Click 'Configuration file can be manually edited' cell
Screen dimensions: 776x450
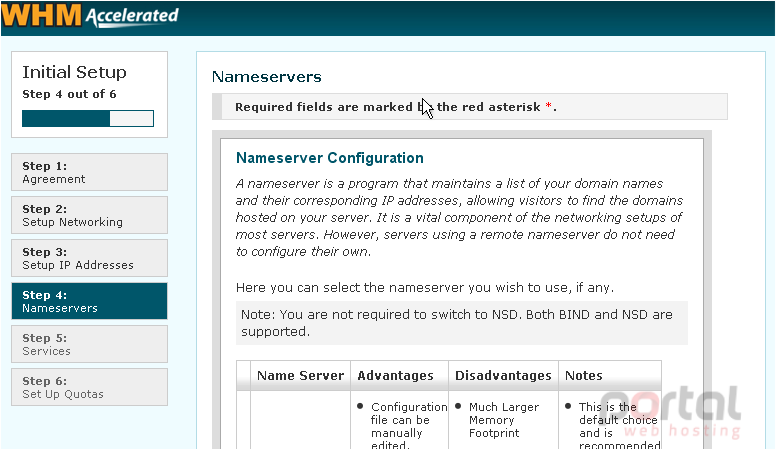coord(399,420)
